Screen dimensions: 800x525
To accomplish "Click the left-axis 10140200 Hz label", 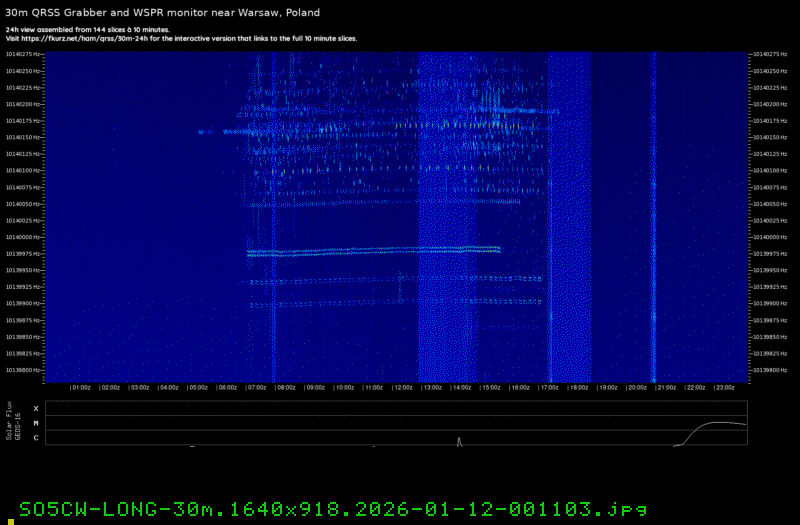I will [22, 104].
